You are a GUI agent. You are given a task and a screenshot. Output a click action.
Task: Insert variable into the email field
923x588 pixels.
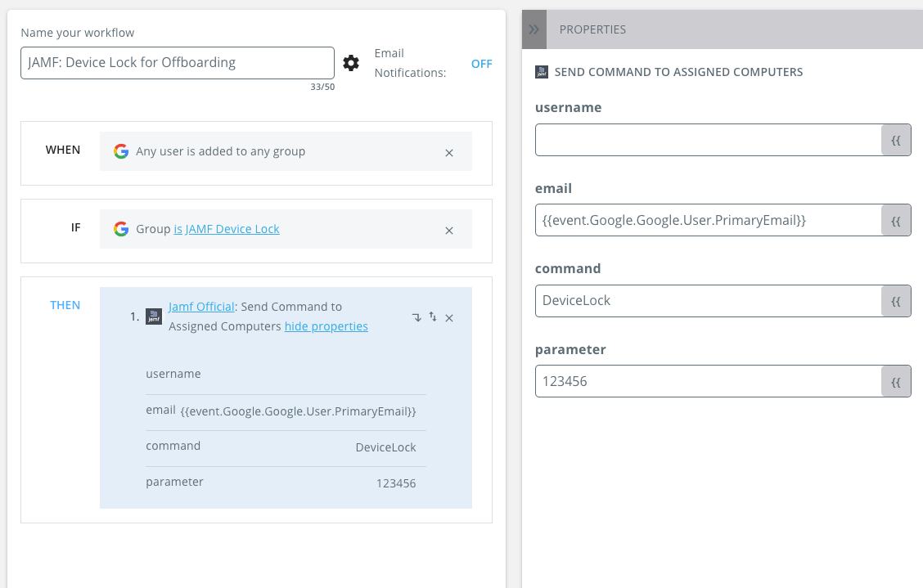(x=896, y=221)
